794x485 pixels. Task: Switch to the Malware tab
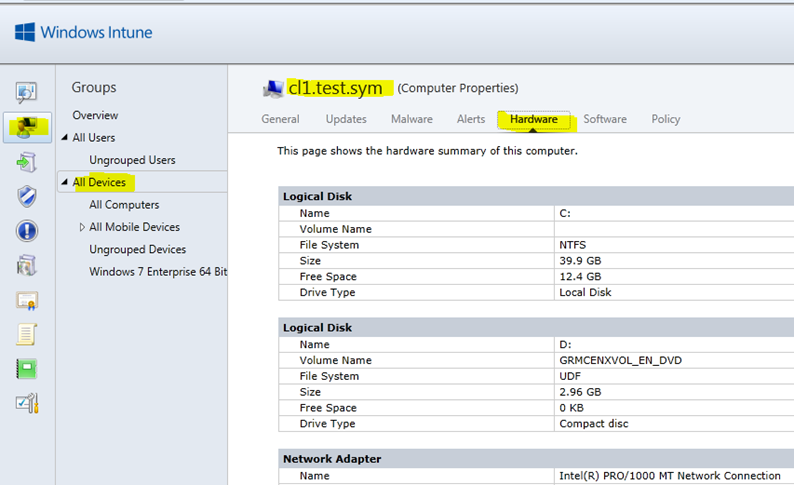tap(412, 119)
